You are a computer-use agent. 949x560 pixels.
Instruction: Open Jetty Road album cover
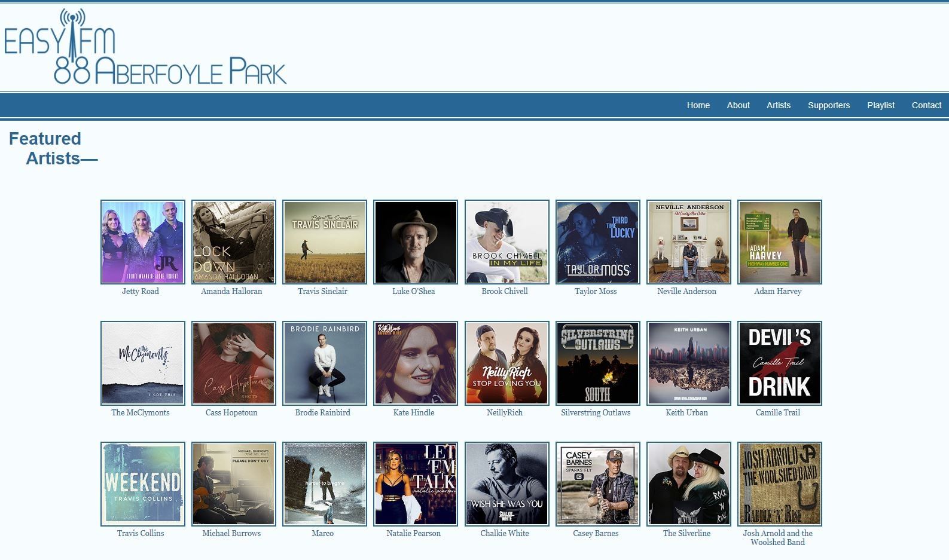143,242
